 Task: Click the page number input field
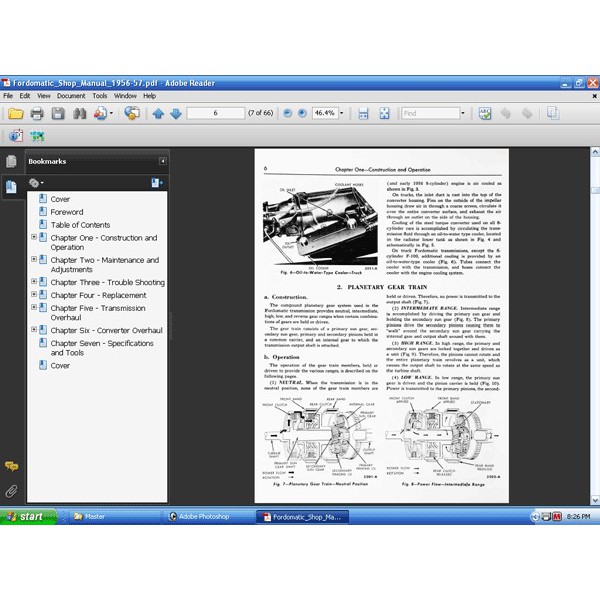click(215, 113)
